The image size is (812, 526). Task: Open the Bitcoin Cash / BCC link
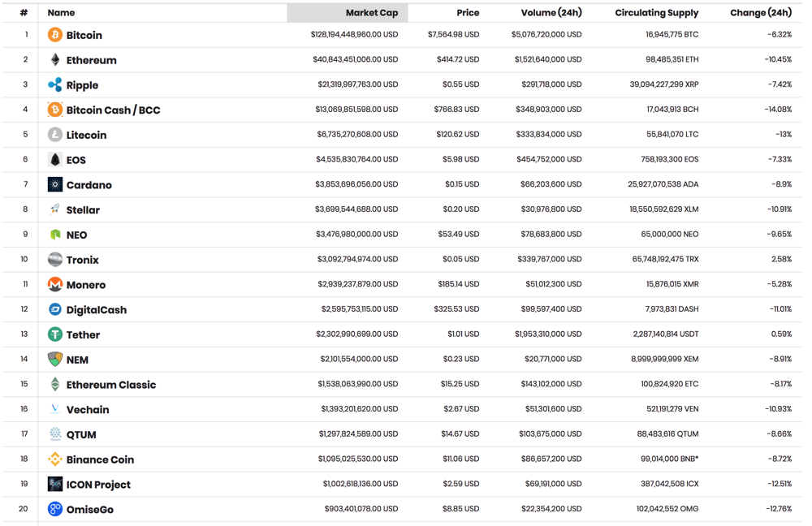pyautogui.click(x=114, y=110)
